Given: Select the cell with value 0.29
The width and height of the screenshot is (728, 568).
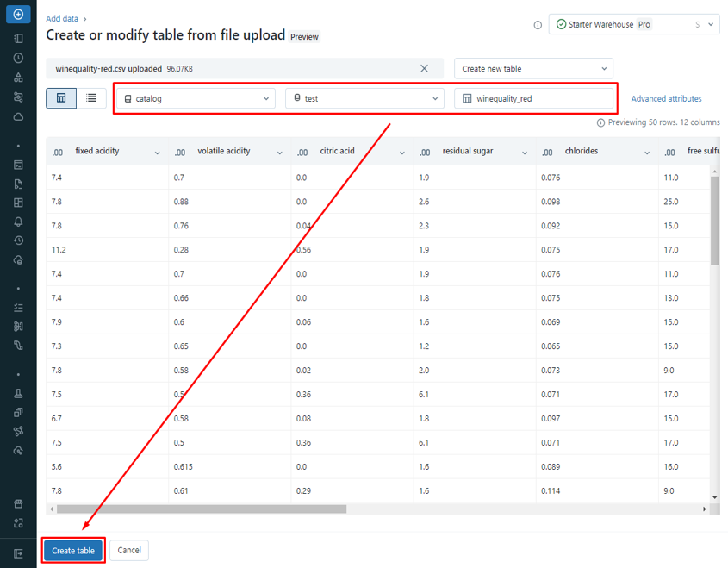Looking at the screenshot, I should pos(352,491).
